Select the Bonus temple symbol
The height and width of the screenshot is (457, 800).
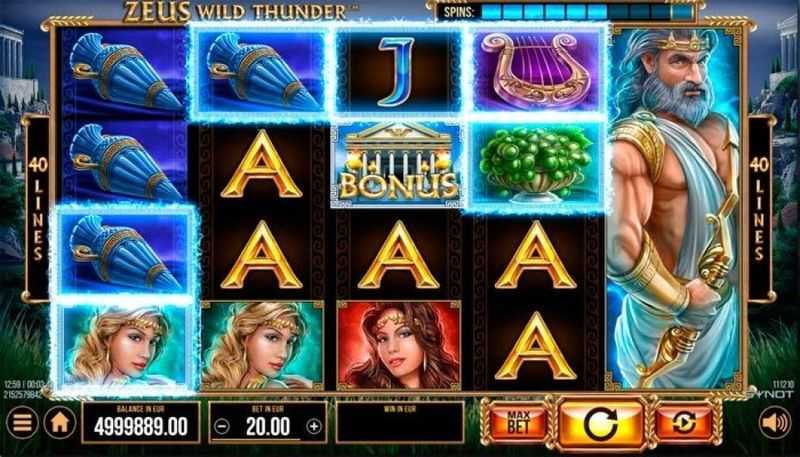(396, 164)
